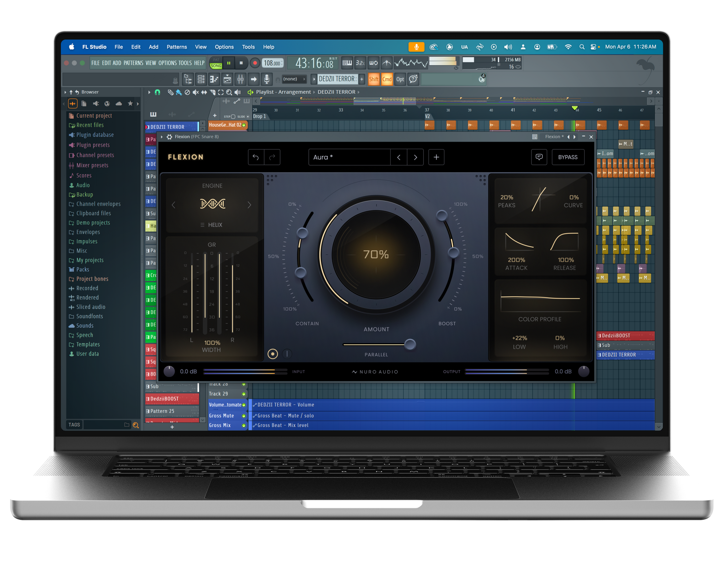Toggle the Cmd modifier key button

pyautogui.click(x=387, y=79)
